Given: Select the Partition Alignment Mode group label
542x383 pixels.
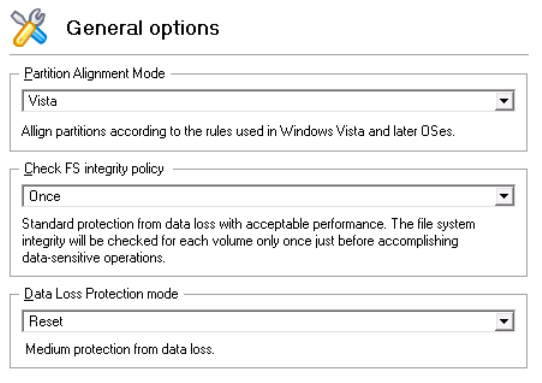Looking at the screenshot, I should point(94,74).
